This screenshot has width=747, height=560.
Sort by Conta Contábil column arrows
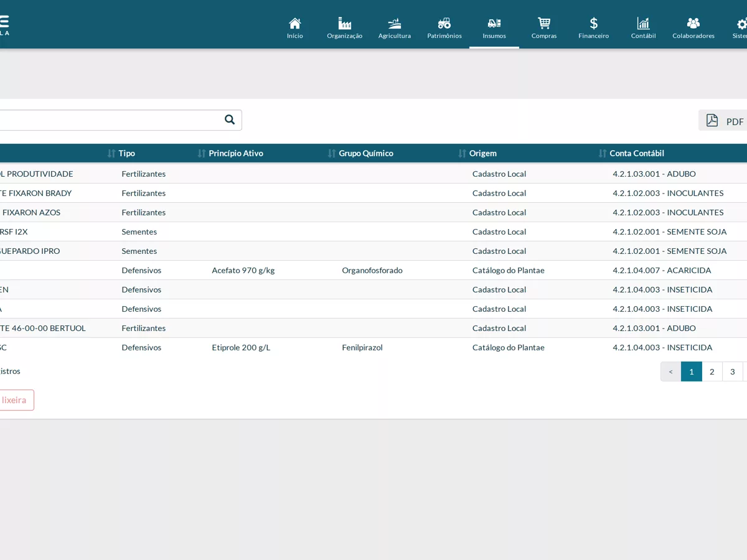603,153
